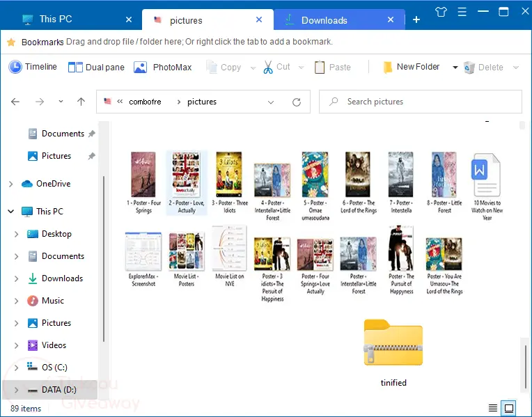Expand the Downloads tree node
The width and height of the screenshot is (532, 417).
(16, 278)
